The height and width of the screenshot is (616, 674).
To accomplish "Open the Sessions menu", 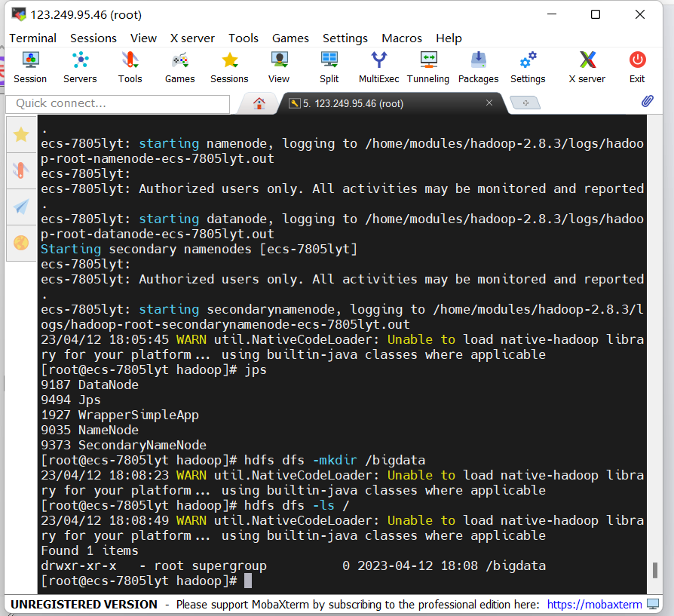I will 93,38.
